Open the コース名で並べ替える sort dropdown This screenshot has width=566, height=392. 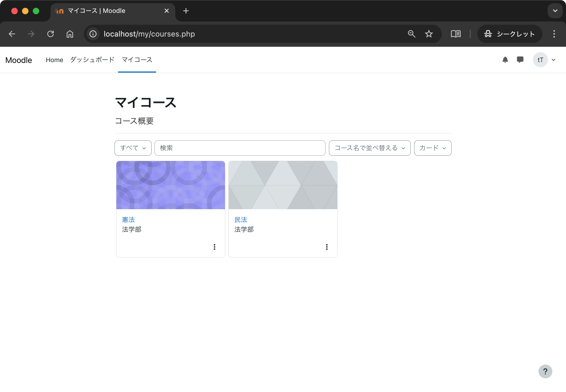(x=369, y=148)
